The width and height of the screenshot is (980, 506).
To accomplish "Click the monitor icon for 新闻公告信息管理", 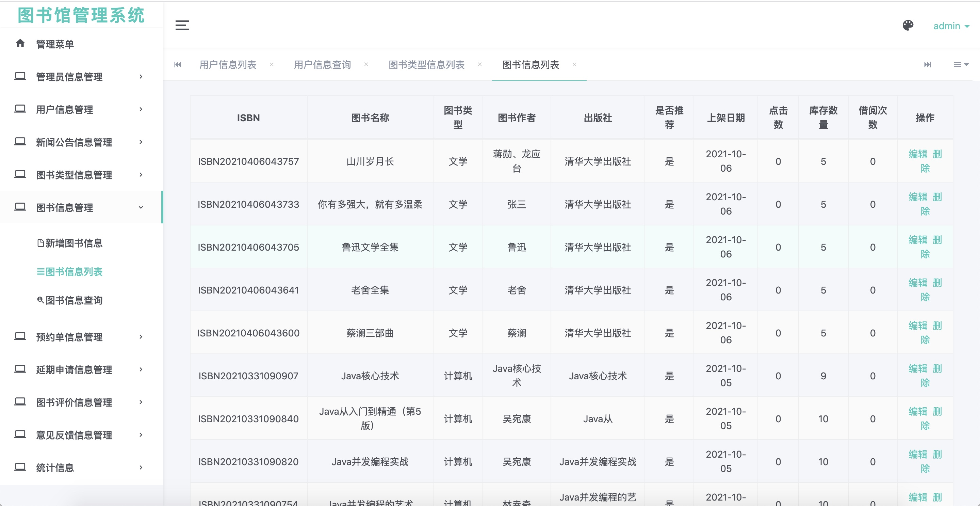I will tap(20, 142).
